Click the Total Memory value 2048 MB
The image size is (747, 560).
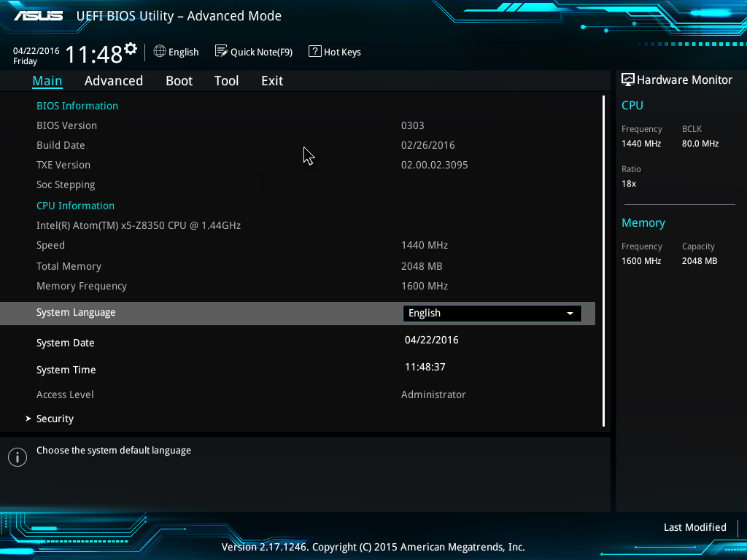pyautogui.click(x=422, y=266)
